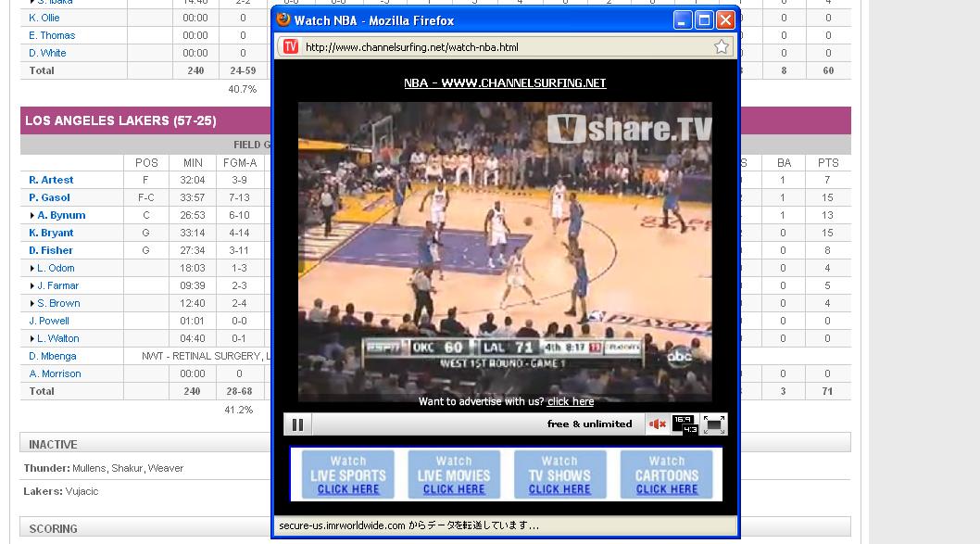The height and width of the screenshot is (544, 980).
Task: Open the P. Gasol player link
Action: coord(49,197)
